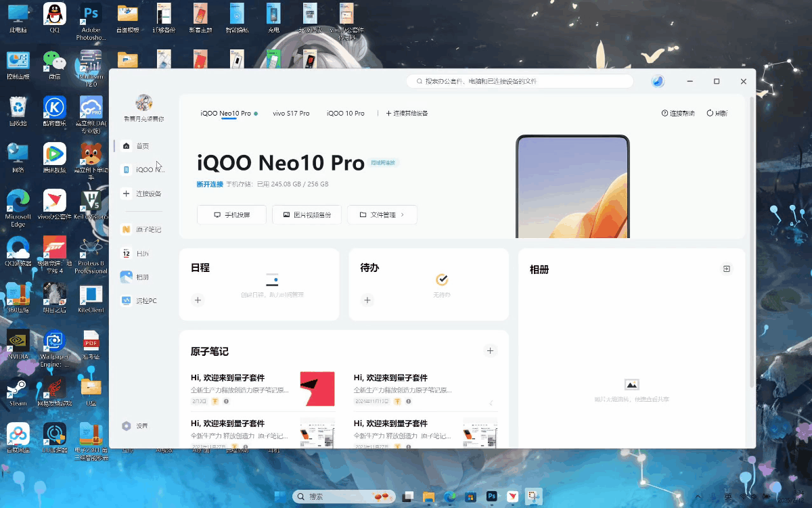The height and width of the screenshot is (508, 812).
Task: Open Microsoft Edge desktop shortcut
Action: pos(18,208)
